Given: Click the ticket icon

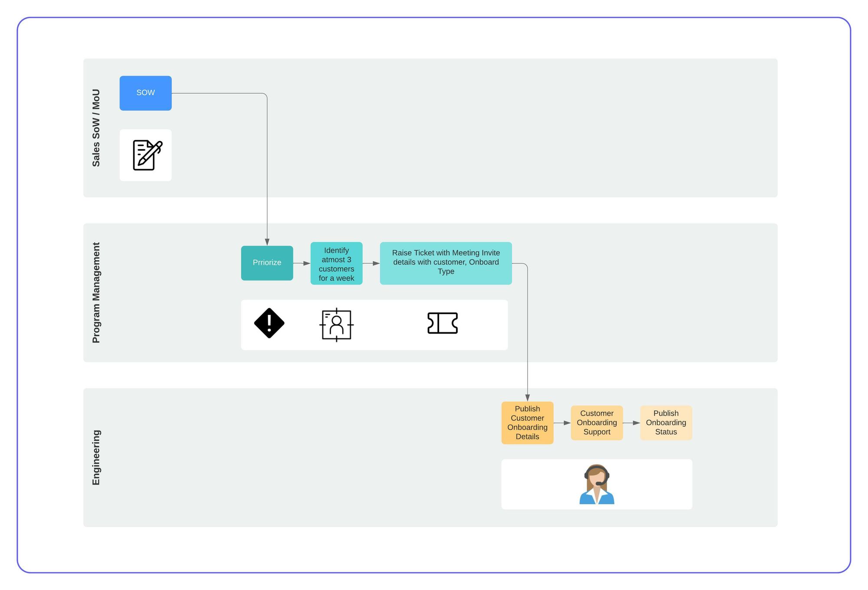Looking at the screenshot, I should [x=442, y=323].
